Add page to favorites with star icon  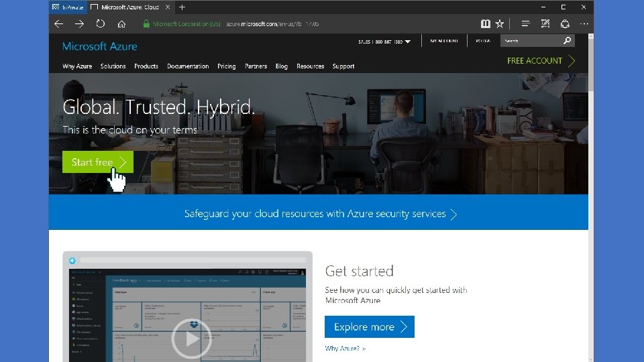pos(499,24)
